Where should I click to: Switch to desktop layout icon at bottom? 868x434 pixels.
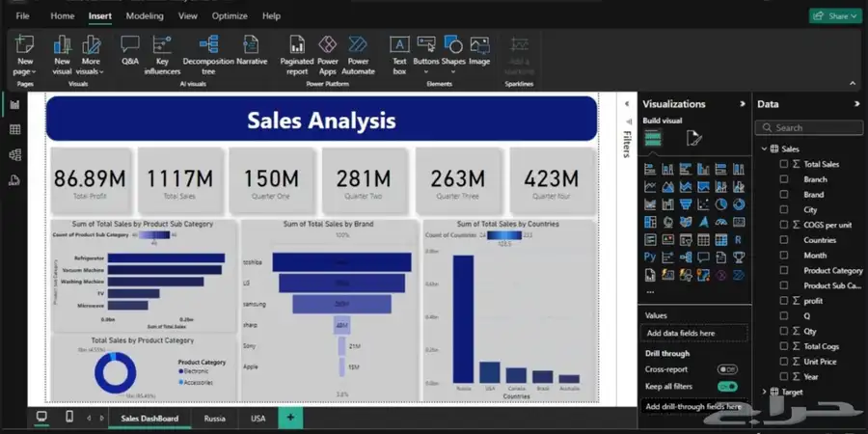41,417
